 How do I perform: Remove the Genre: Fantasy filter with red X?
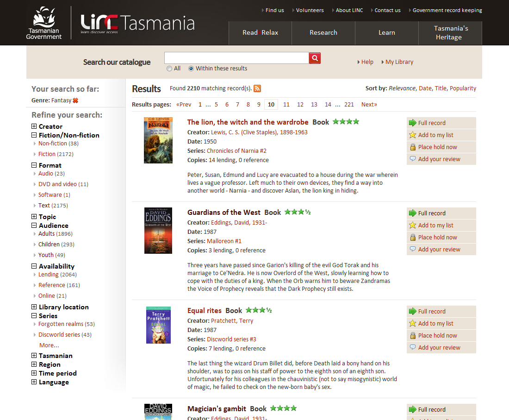point(75,100)
